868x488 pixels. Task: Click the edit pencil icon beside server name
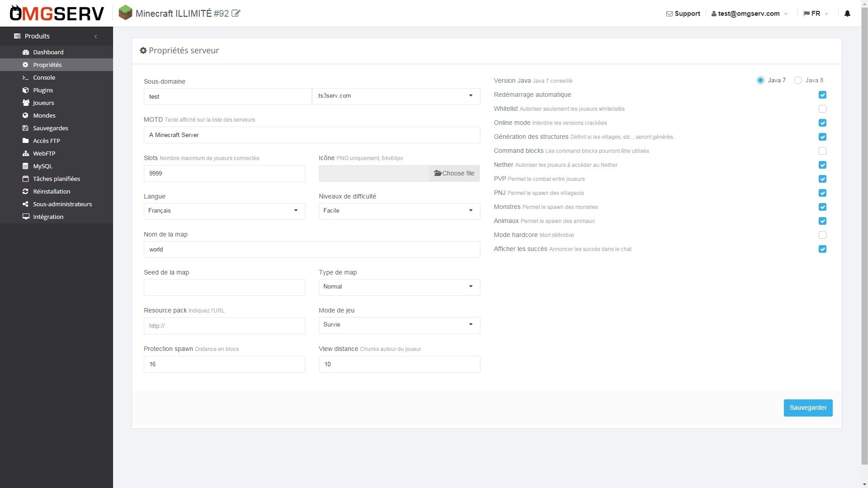coord(236,14)
